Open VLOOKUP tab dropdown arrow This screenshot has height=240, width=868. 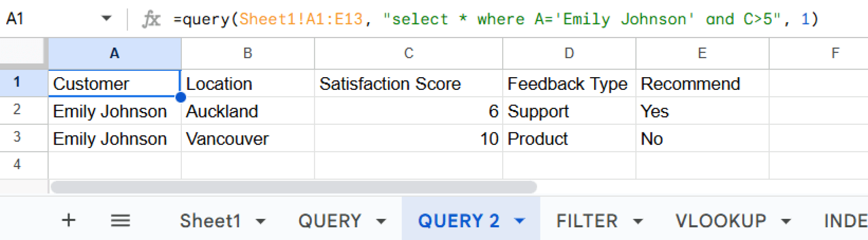click(x=786, y=221)
